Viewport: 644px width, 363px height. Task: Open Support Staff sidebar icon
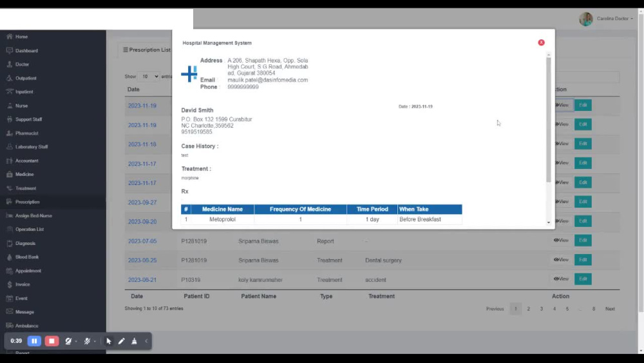[10, 119]
